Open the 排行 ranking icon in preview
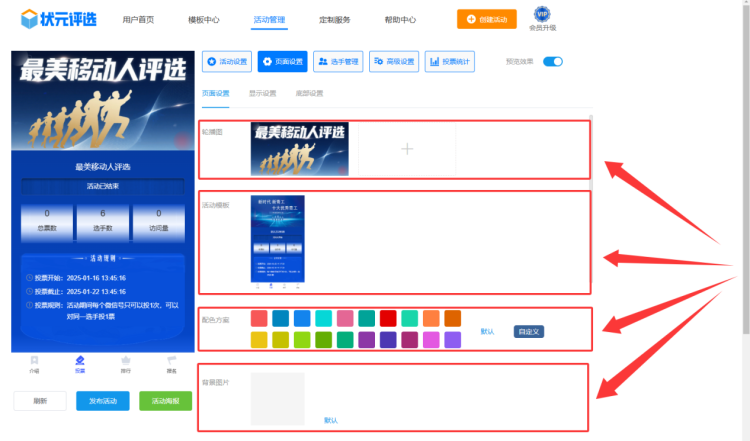Viewport: 750px width, 441px height. tap(125, 363)
